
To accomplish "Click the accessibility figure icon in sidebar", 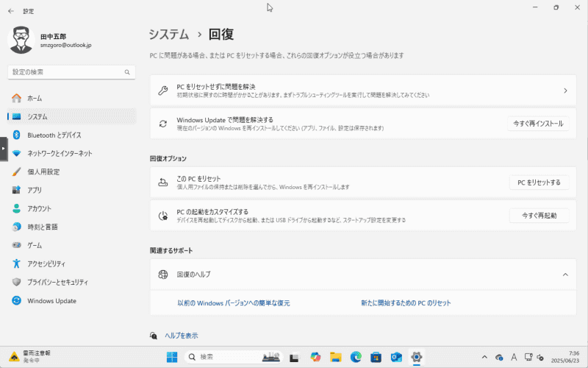I will (x=16, y=264).
